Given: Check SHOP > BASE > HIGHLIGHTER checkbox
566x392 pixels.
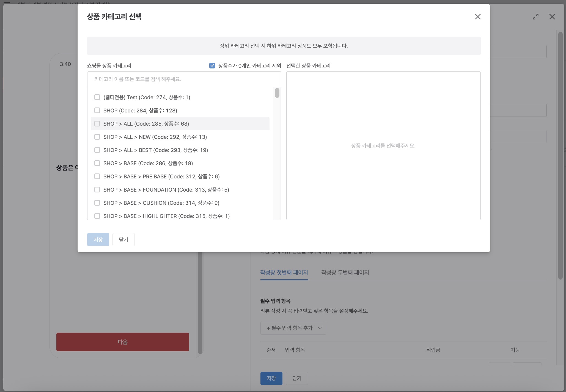Looking at the screenshot, I should [x=97, y=216].
